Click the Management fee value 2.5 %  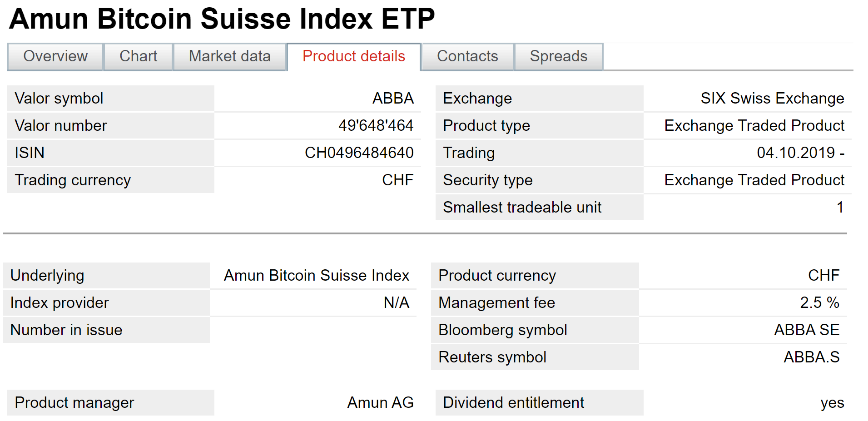point(819,302)
